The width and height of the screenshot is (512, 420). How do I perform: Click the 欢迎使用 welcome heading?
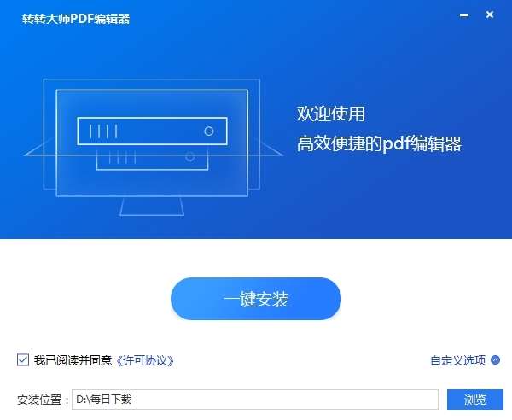[330, 114]
